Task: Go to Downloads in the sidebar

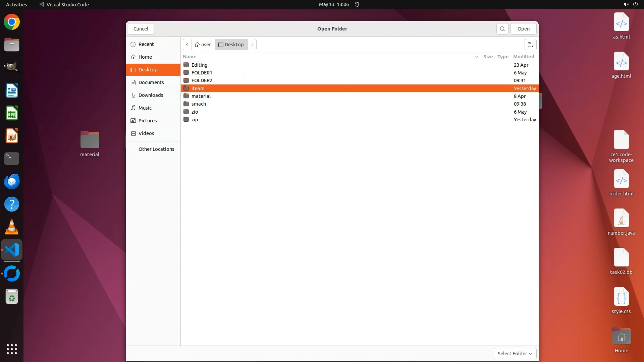Action: coord(151,95)
